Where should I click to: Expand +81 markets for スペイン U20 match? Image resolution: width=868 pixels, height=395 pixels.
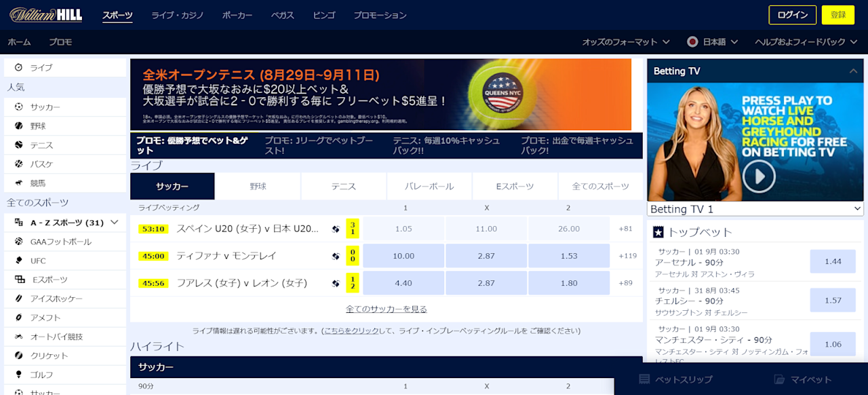pyautogui.click(x=625, y=229)
